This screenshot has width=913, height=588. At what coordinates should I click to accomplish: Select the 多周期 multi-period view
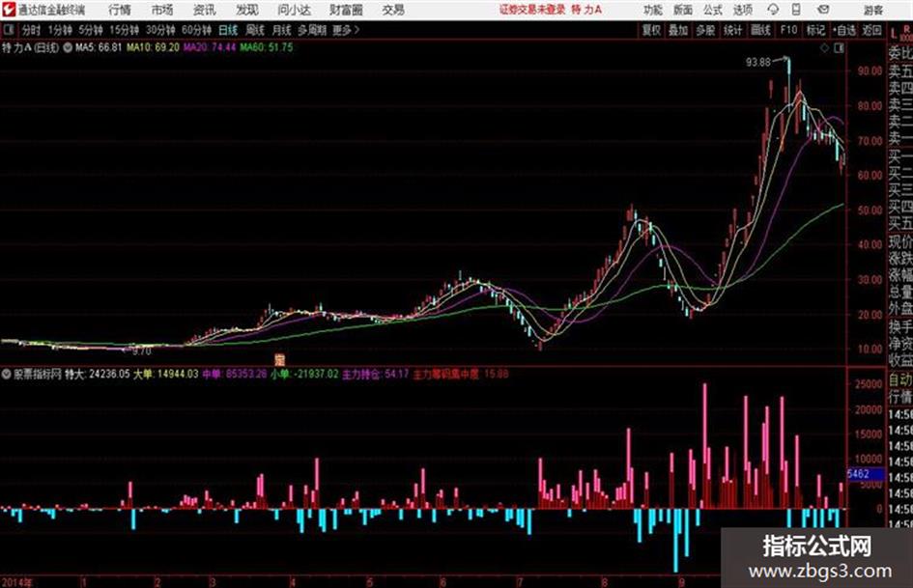point(312,30)
